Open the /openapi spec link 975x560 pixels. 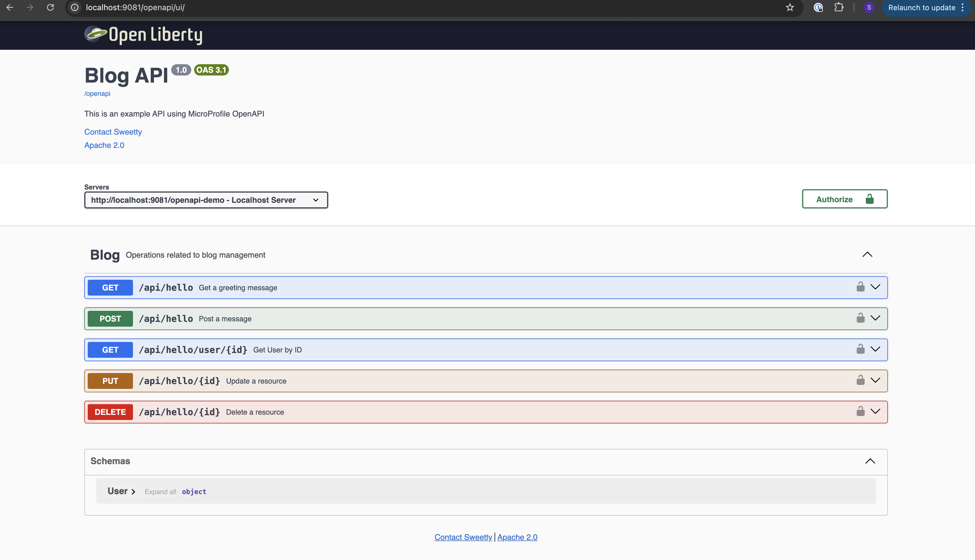pyautogui.click(x=97, y=93)
